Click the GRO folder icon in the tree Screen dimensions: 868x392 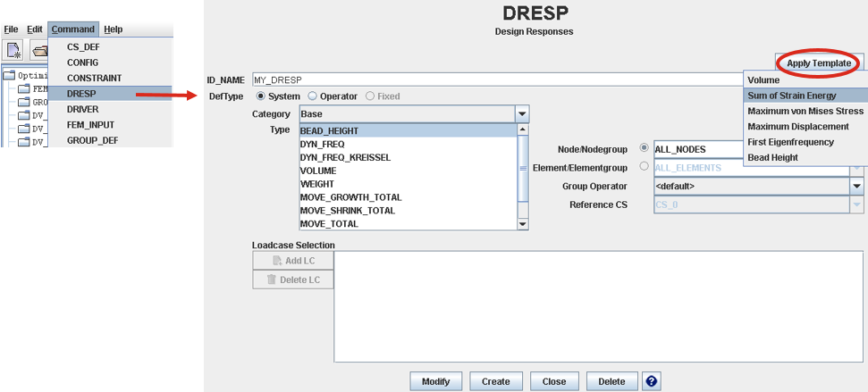tap(24, 103)
